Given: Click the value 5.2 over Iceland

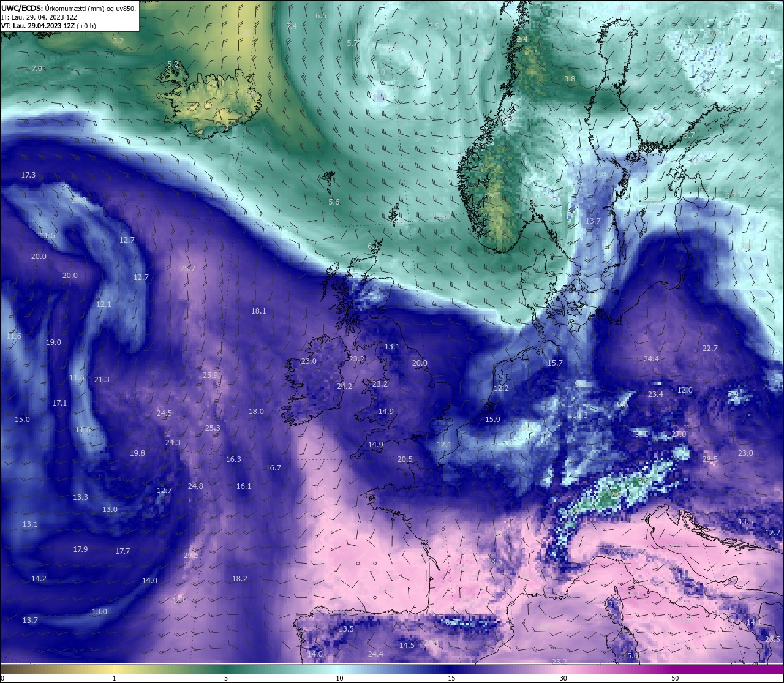Looking at the screenshot, I should click(x=173, y=64).
